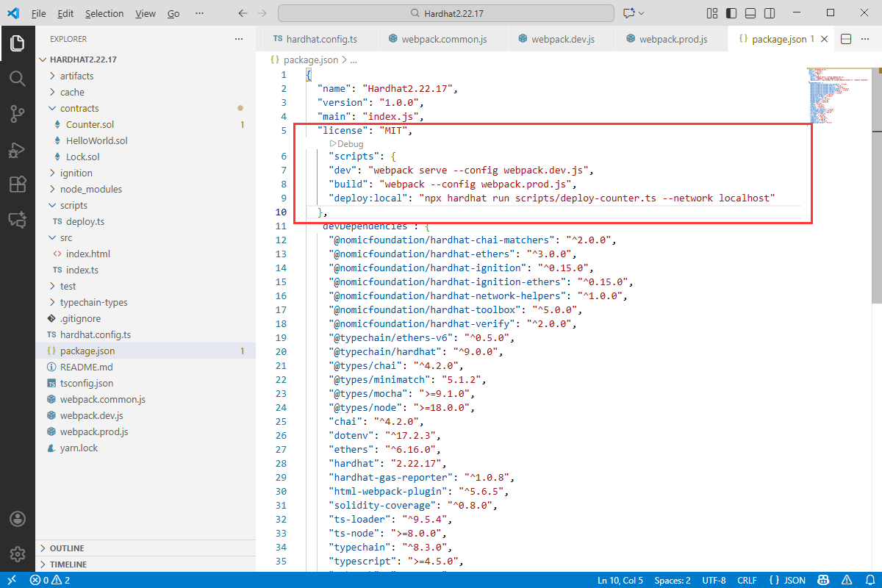This screenshot has height=588, width=882.
Task: Click the minimap code overview
Action: click(x=838, y=96)
